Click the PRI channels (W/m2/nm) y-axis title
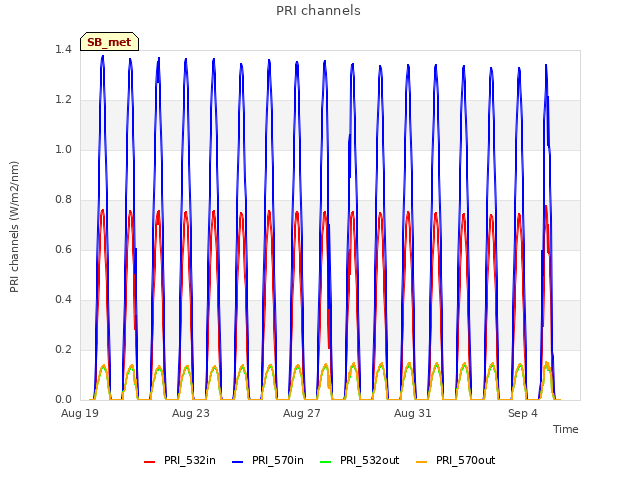Viewport: 640px width, 480px height. coord(14,227)
